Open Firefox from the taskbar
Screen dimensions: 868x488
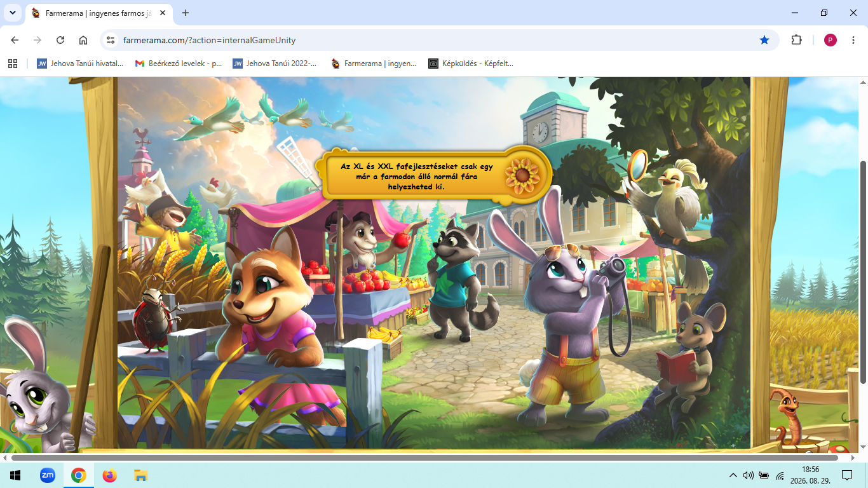tap(110, 475)
